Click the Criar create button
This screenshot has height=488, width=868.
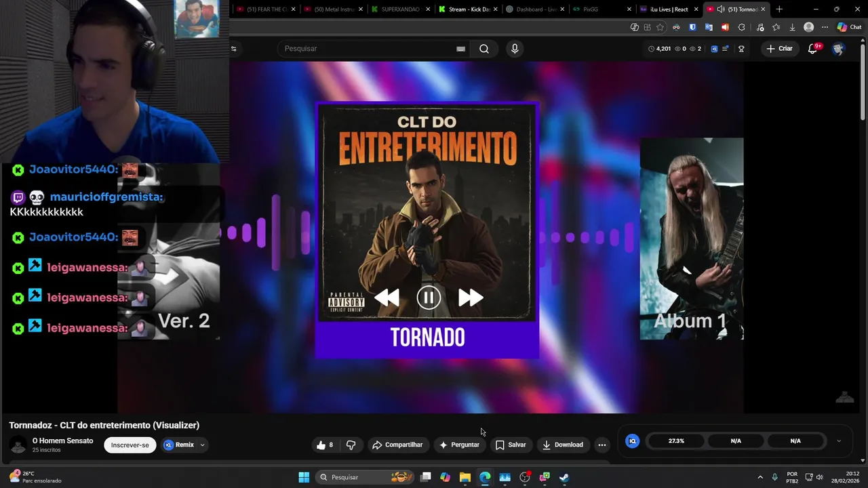pyautogui.click(x=779, y=49)
